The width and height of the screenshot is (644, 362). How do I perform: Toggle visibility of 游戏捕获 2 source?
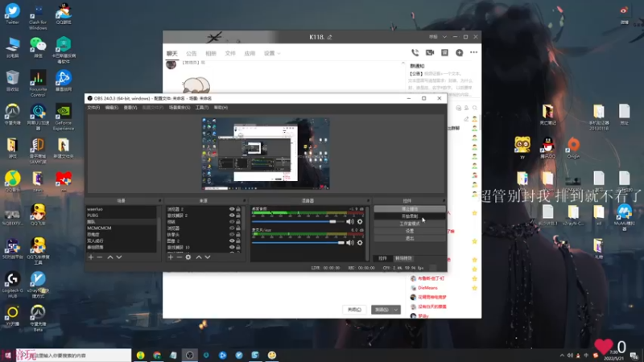(232, 216)
